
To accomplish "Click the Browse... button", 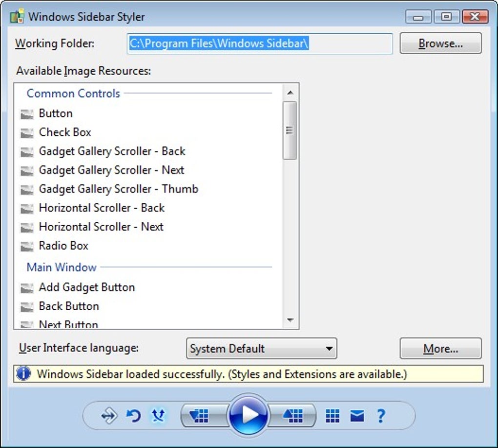I will [440, 43].
